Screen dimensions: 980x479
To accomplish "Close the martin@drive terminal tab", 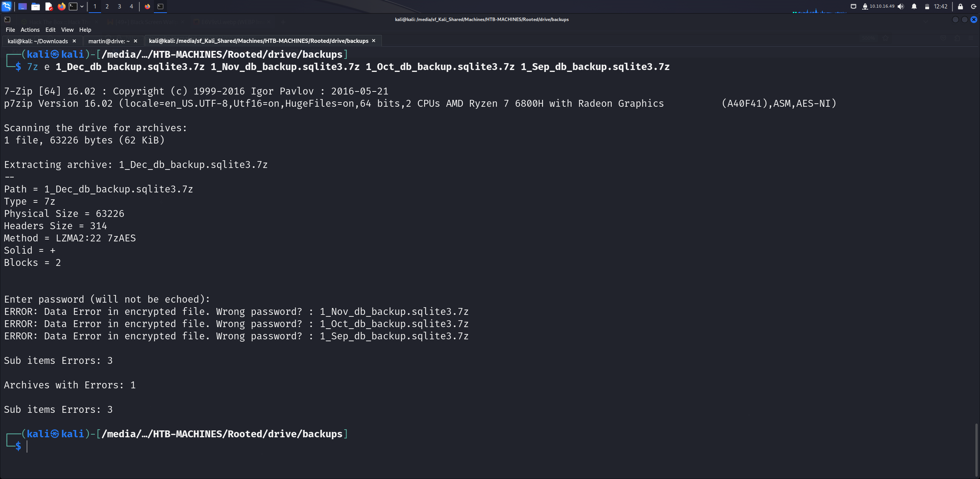I will [x=136, y=41].
